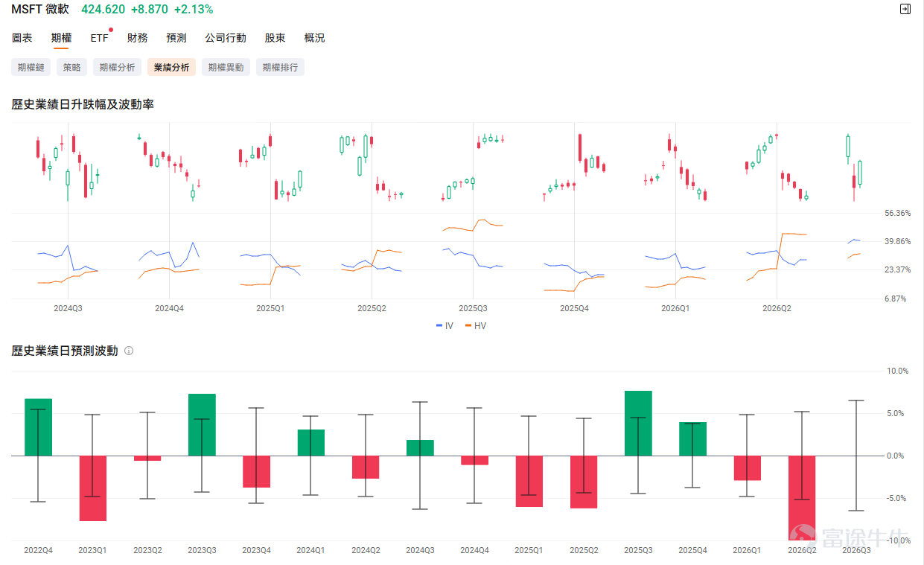Click the 2025Q4 green bar in forecast chart
Viewport: 924px width, 565px height.
click(x=692, y=439)
